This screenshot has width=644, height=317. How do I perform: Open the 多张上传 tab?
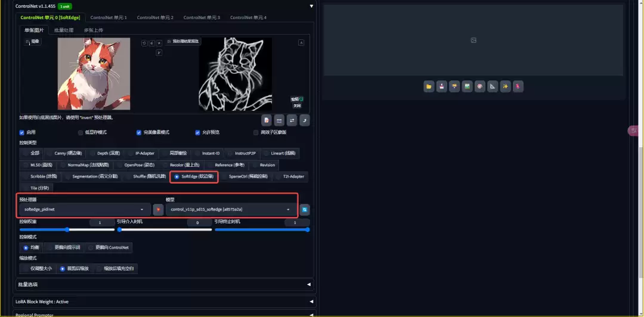click(x=93, y=30)
